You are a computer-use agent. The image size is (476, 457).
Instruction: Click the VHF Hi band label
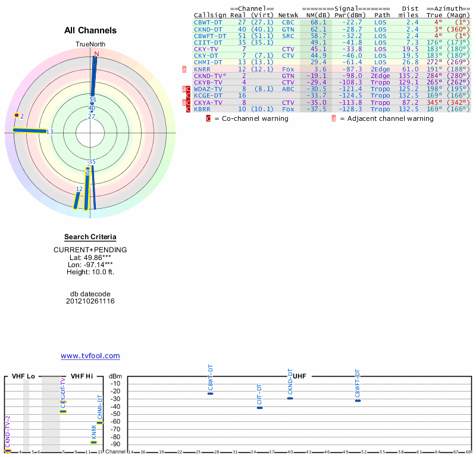coord(82,376)
